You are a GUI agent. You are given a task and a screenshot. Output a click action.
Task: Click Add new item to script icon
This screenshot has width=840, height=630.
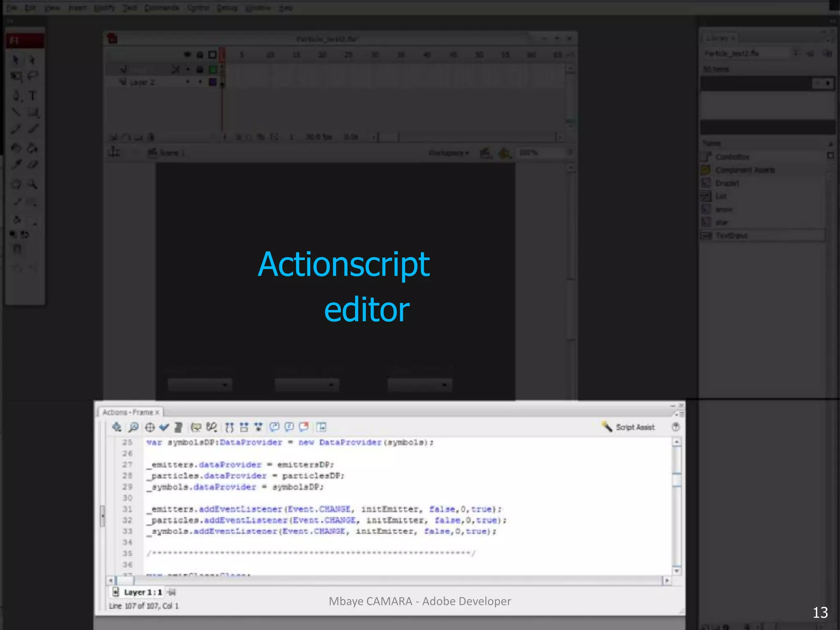tap(116, 427)
